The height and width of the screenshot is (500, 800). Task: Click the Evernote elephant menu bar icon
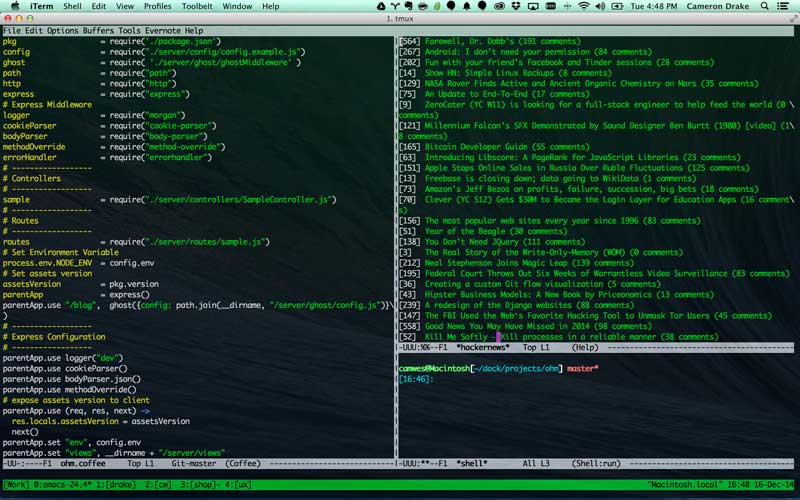408,6
